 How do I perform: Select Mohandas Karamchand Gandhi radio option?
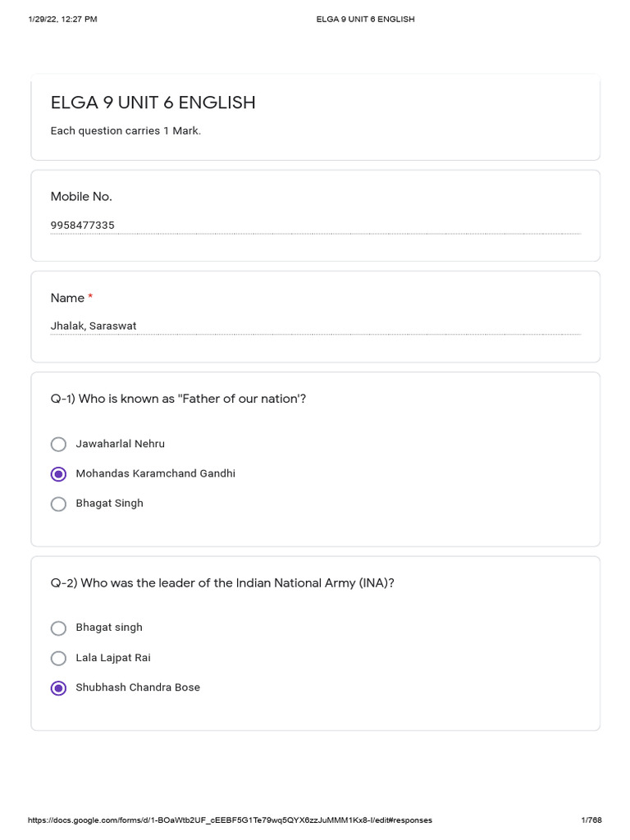tap(58, 474)
